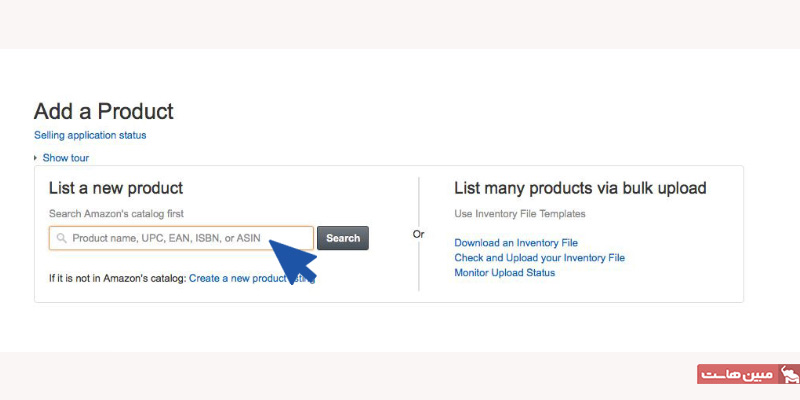Image resolution: width=800 pixels, height=400 pixels.
Task: Click the Search Amazon's catalog first label
Action: click(x=116, y=214)
